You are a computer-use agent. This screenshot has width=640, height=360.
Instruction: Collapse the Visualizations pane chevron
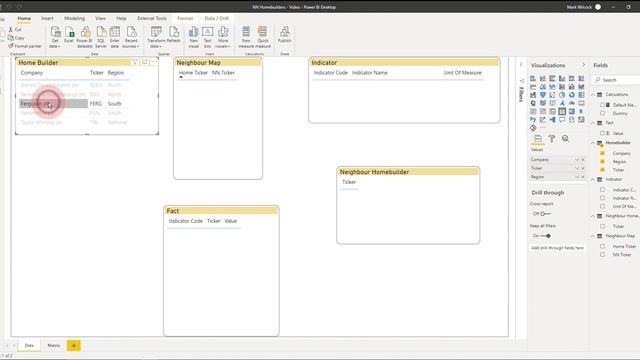[x=583, y=65]
